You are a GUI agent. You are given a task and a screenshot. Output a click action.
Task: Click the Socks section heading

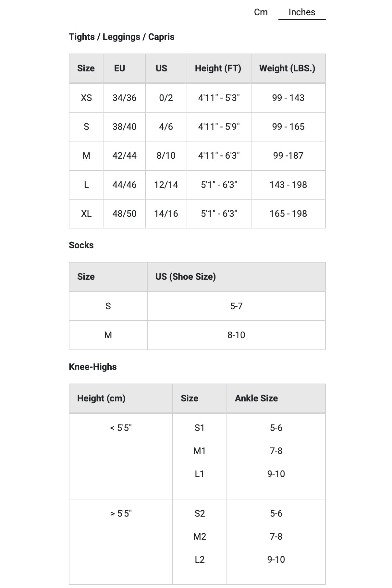pyautogui.click(x=81, y=245)
